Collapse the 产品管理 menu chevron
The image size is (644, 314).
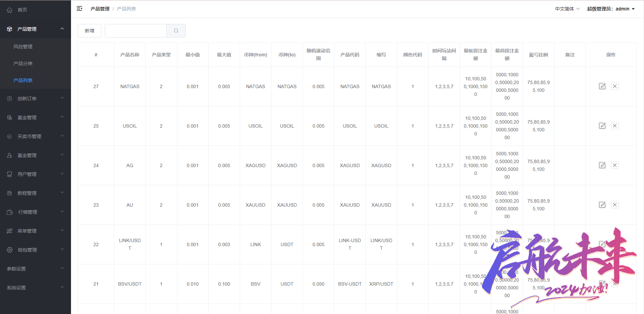pos(62,29)
